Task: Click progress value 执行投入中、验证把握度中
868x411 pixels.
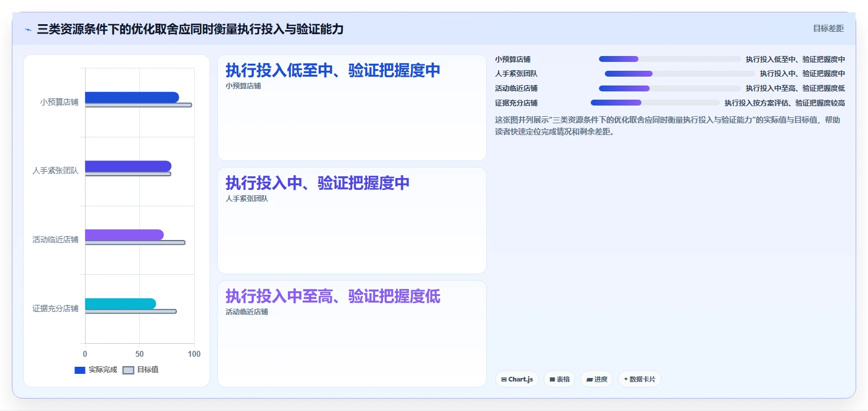Action: 803,74
